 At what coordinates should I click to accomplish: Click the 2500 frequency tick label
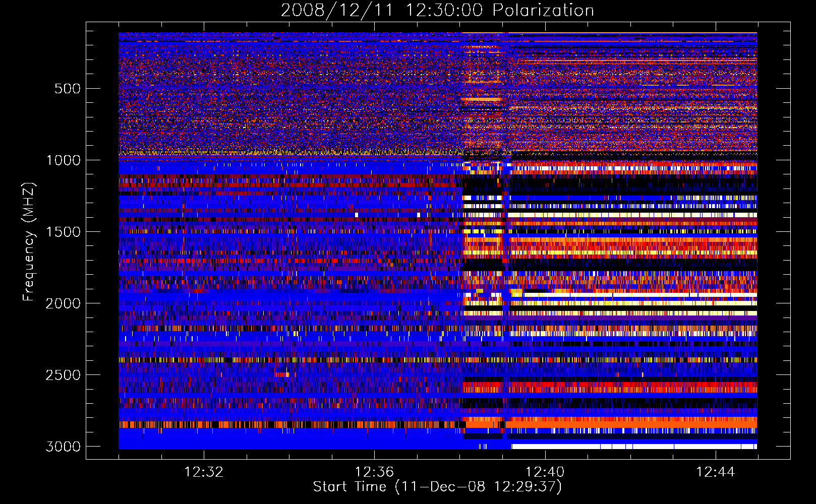pyautogui.click(x=63, y=375)
